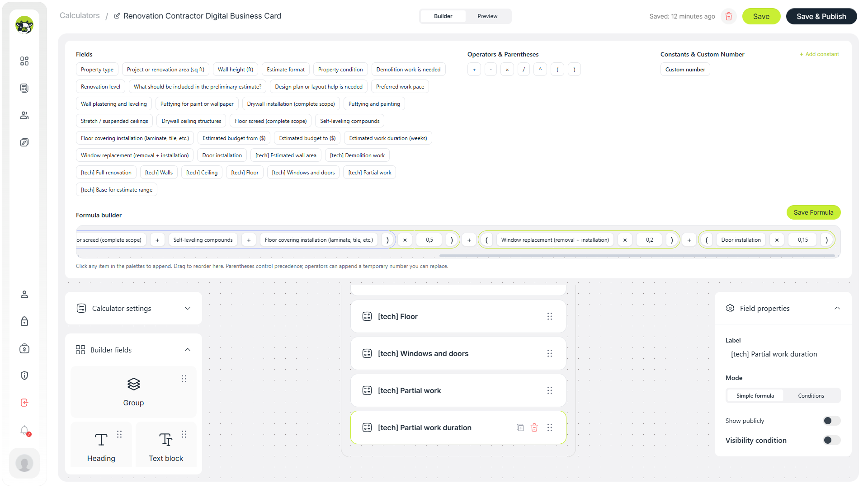Viewport: 868px width, 488px height.
Task: Add [tech] Ceiling field chip
Action: coord(202,173)
